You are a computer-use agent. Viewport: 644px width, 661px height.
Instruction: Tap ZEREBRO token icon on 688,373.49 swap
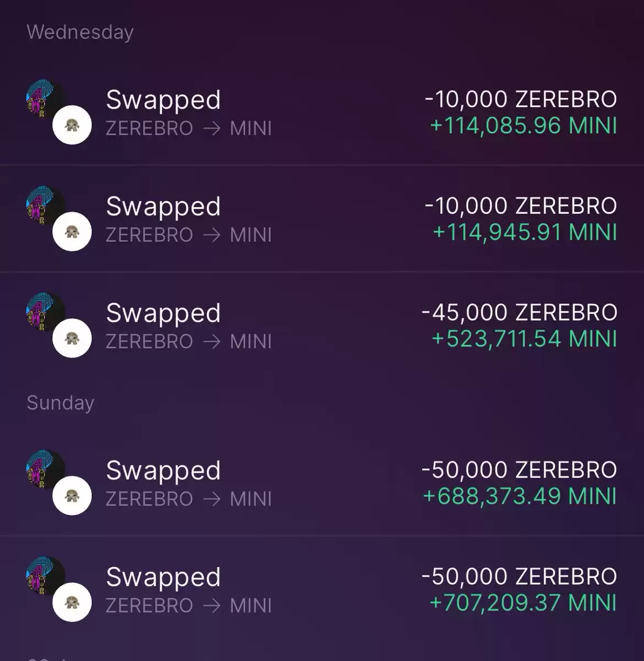click(45, 470)
